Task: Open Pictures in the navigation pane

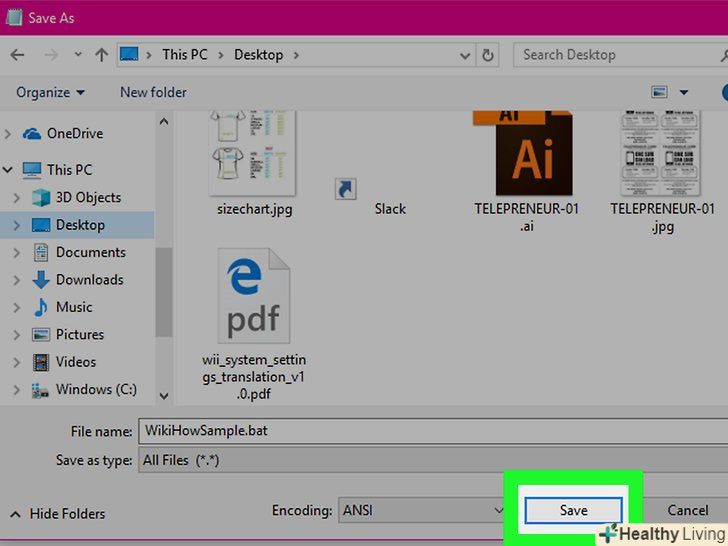Action: (68, 335)
